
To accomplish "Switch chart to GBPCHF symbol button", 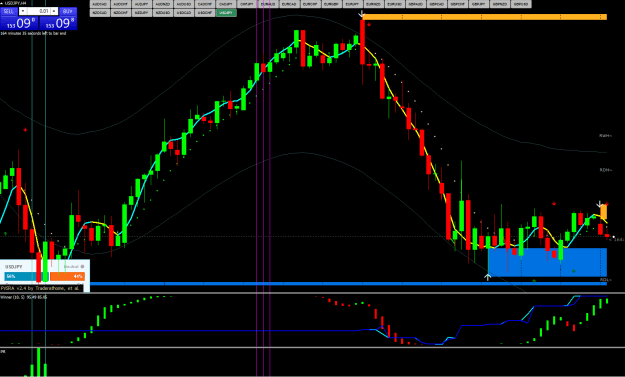I will (x=458, y=4).
